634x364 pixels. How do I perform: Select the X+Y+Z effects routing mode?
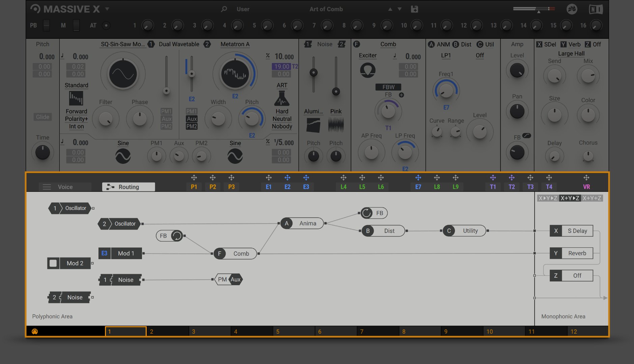pyautogui.click(x=592, y=198)
